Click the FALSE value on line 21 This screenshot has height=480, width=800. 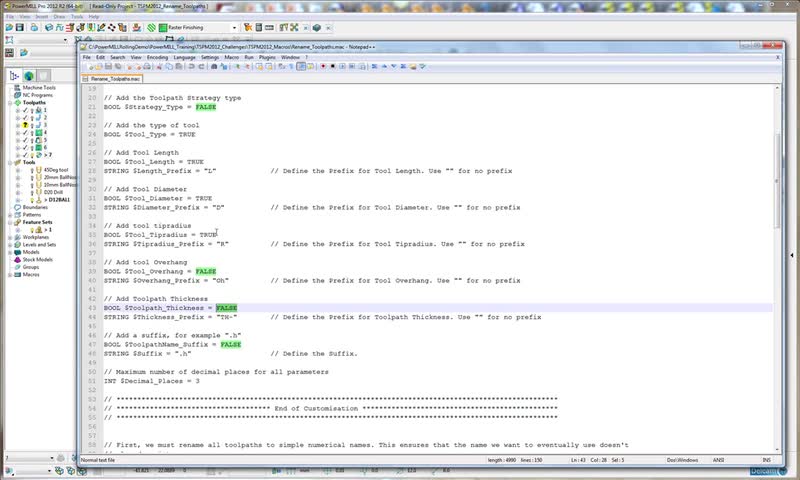(206, 107)
